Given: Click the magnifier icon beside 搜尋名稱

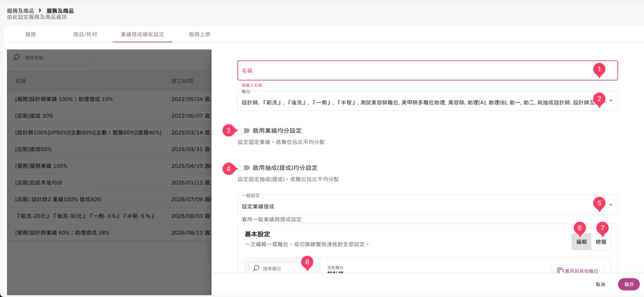Looking at the screenshot, I should tap(17, 57).
